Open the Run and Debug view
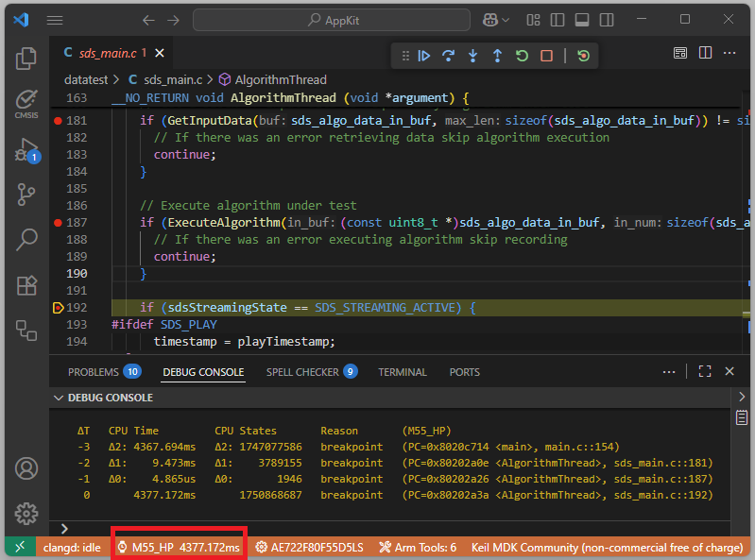 (26, 150)
